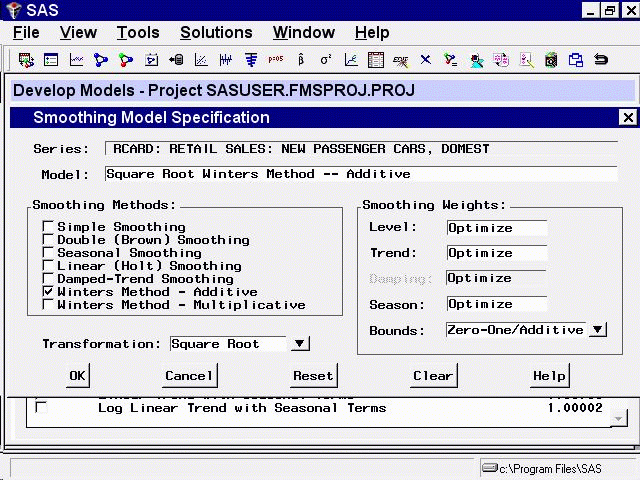Click the Series name field
The image size is (640, 480).
coord(361,149)
